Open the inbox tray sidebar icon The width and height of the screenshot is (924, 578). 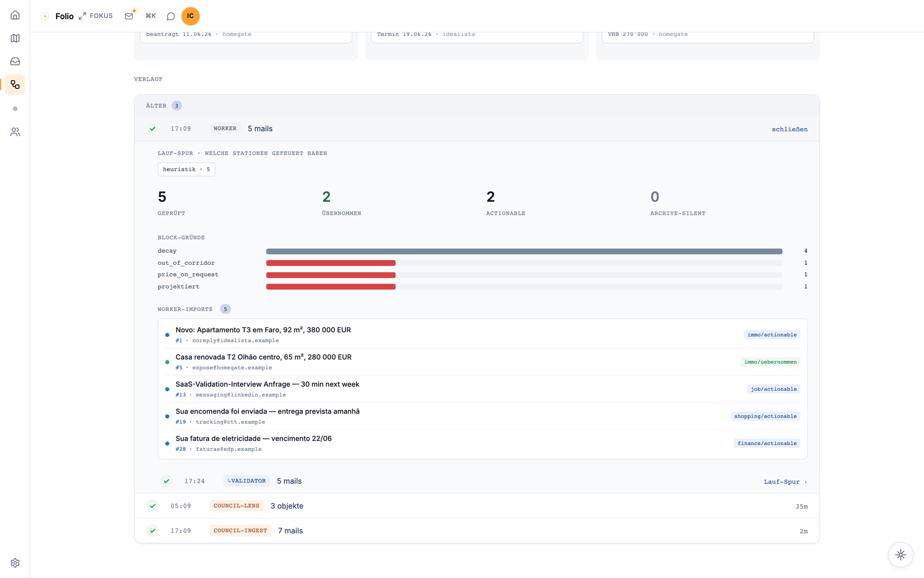[x=15, y=61]
